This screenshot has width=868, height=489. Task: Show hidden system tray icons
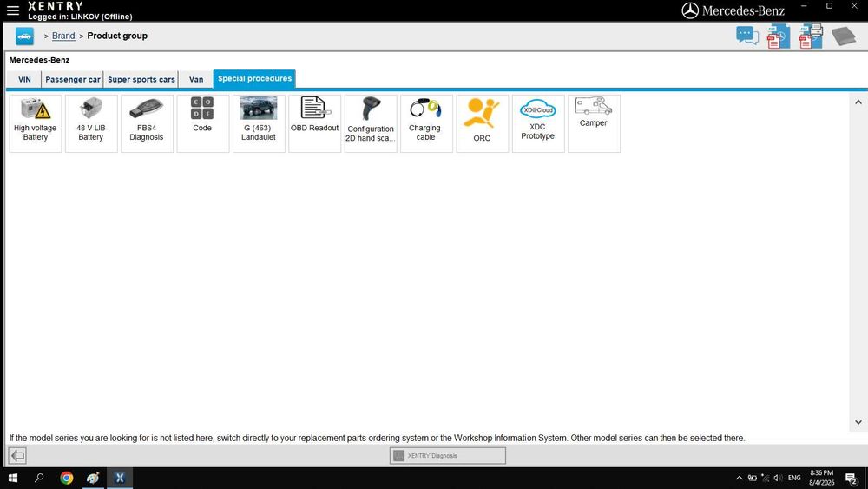coord(739,478)
